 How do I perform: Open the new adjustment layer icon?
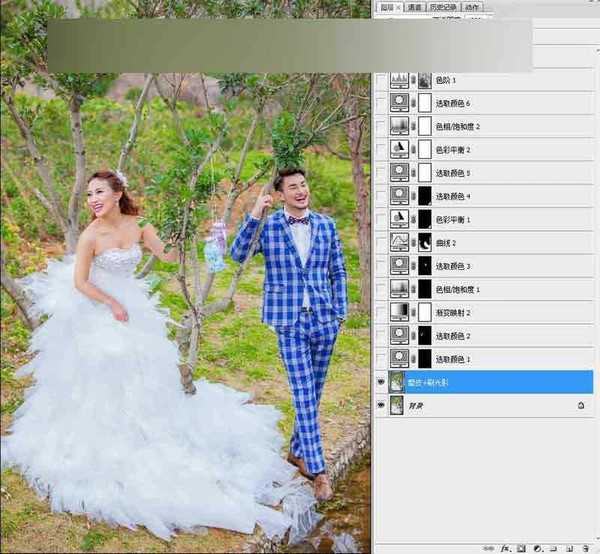(538, 548)
